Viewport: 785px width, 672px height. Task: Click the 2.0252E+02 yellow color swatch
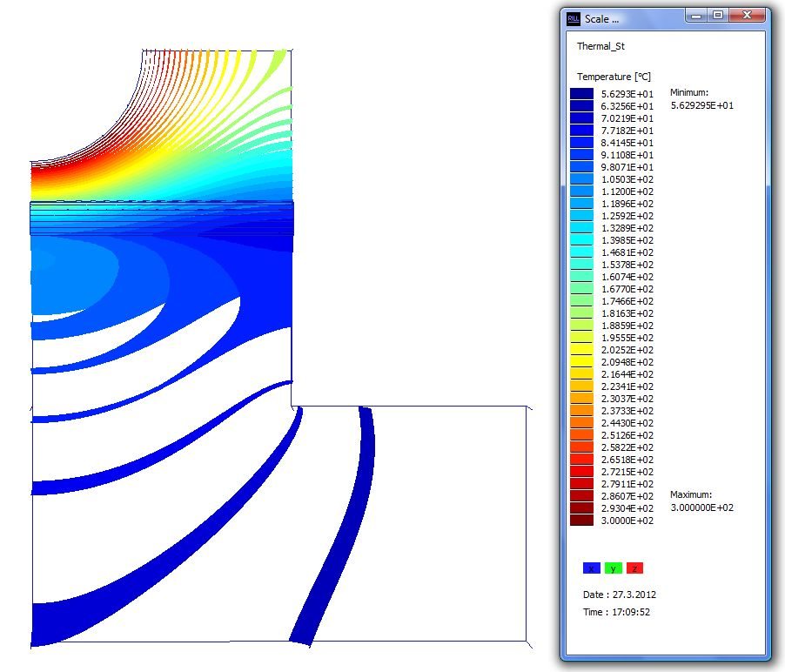tap(581, 350)
